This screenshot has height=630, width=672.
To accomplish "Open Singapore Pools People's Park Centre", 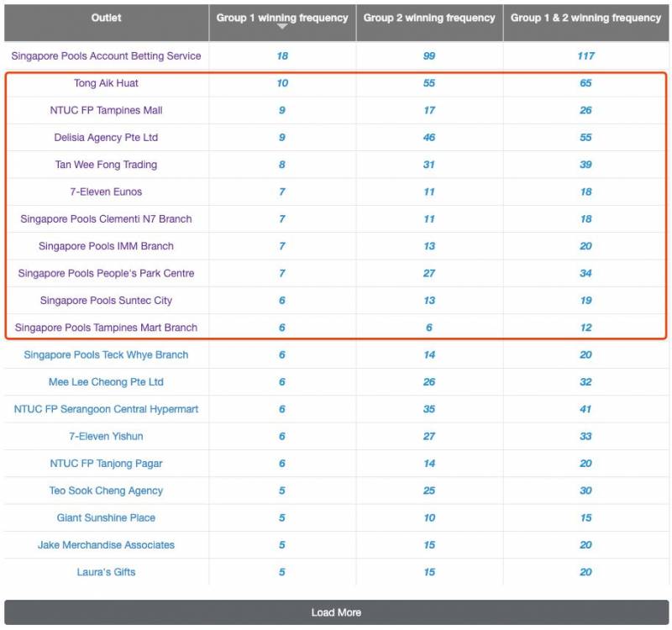I will click(107, 274).
